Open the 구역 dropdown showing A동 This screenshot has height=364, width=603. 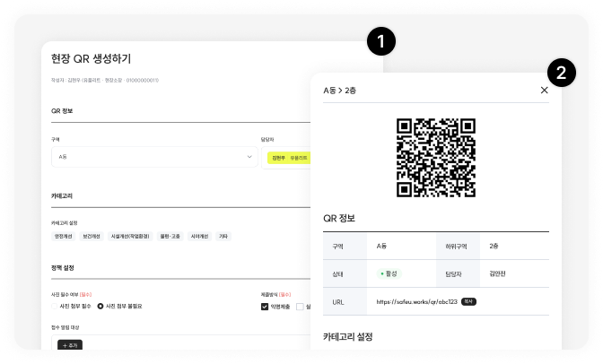(154, 157)
